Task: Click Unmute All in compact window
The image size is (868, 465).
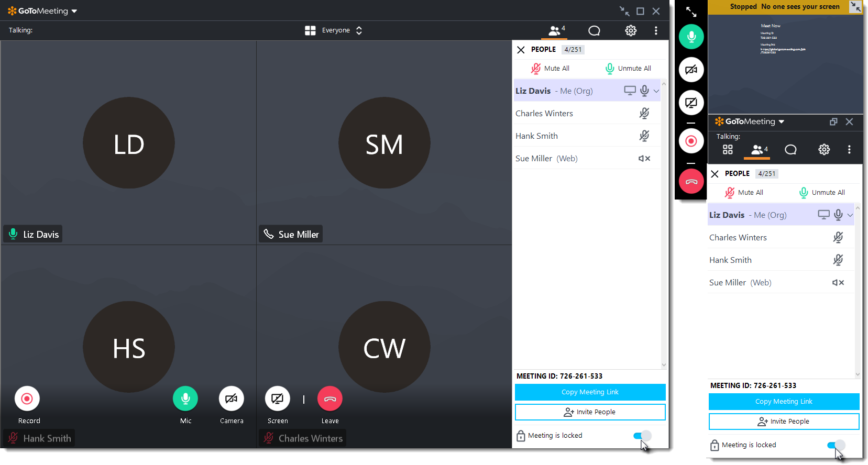Action: coord(822,193)
